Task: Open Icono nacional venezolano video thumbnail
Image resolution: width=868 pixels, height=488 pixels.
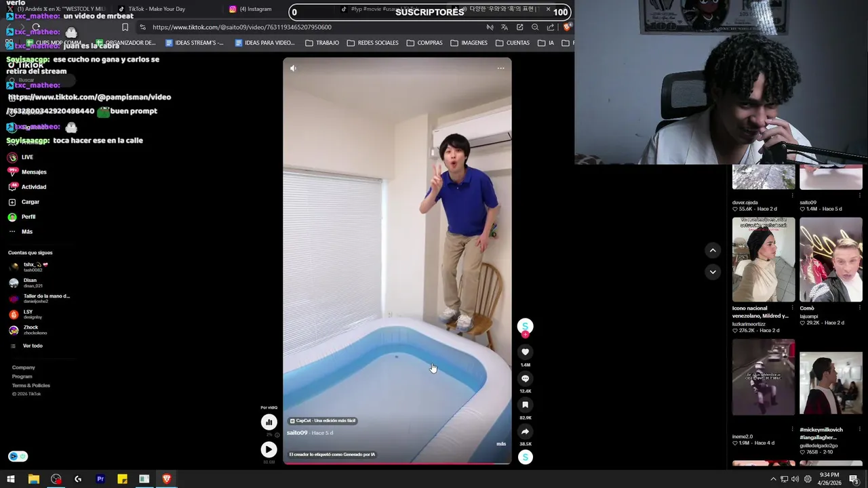Action: (x=764, y=260)
